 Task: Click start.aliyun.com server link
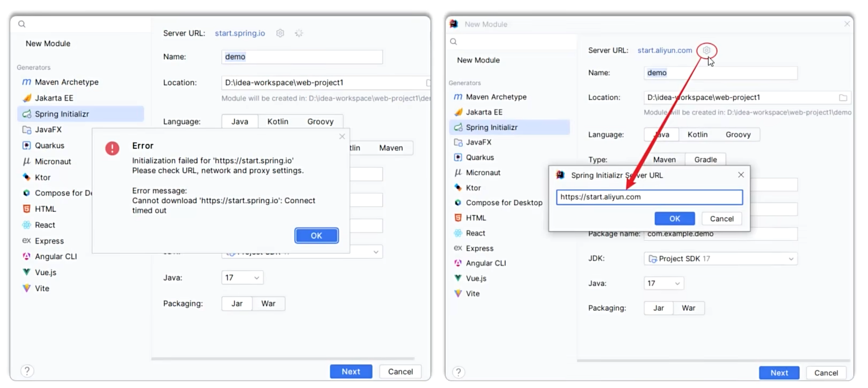[x=665, y=50]
